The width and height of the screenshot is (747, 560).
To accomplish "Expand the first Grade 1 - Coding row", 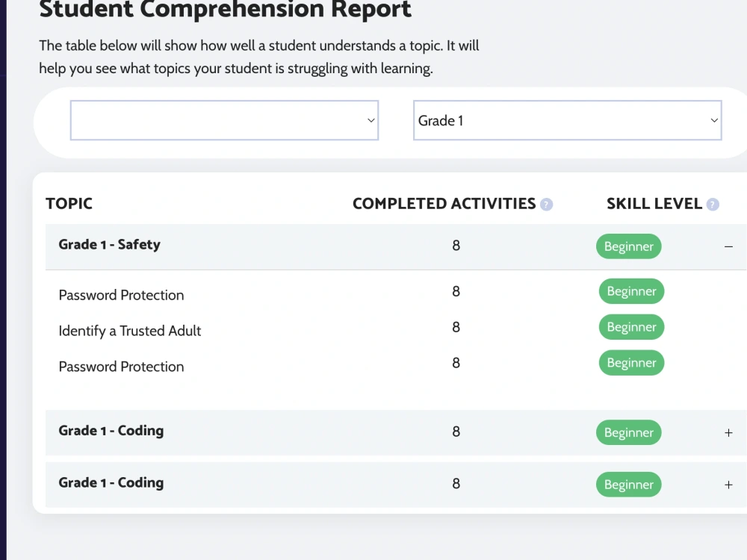I will tap(728, 433).
